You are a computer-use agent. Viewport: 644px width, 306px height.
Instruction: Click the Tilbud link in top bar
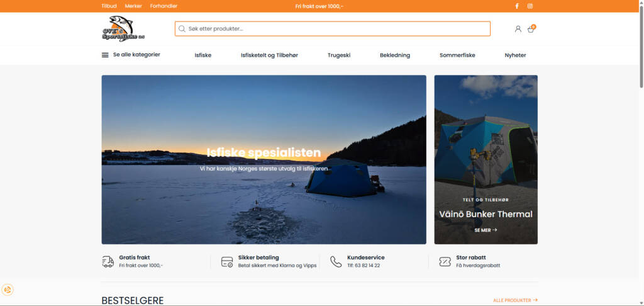[x=109, y=6]
